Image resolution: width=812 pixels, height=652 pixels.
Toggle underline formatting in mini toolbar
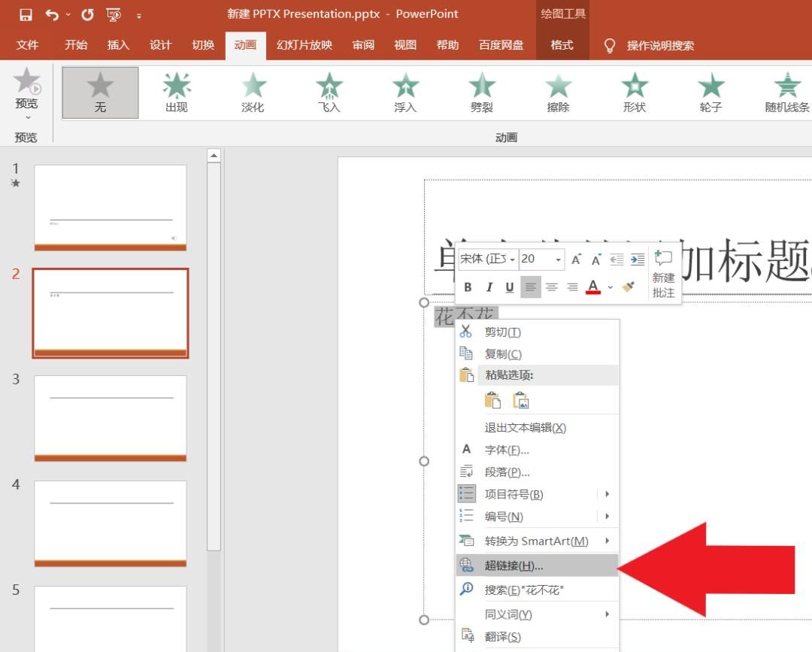(x=510, y=287)
